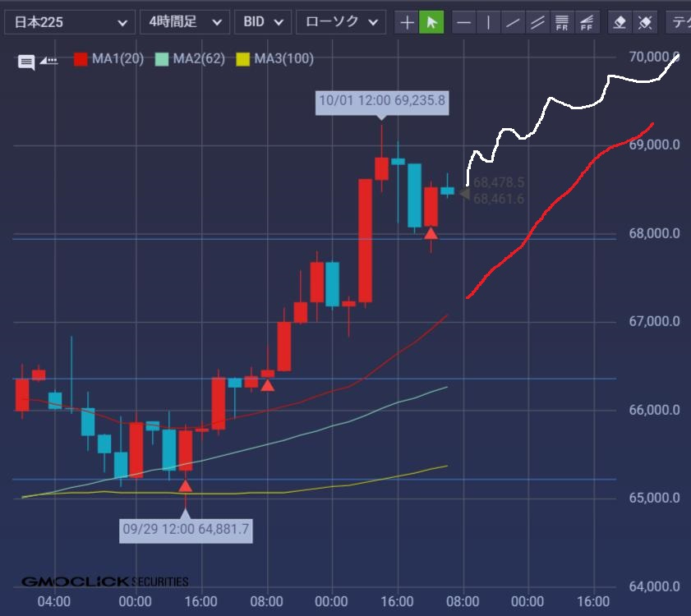Open the BID price type dropdown
Viewport: 691px width, 616px height.
click(x=263, y=22)
